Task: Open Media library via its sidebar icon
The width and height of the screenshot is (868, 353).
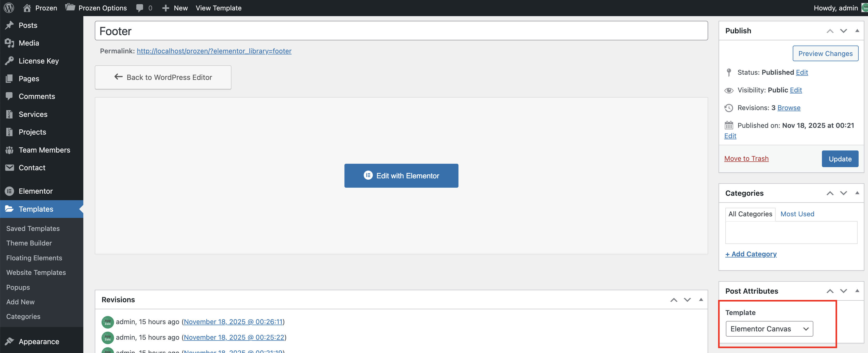Action: click(9, 43)
